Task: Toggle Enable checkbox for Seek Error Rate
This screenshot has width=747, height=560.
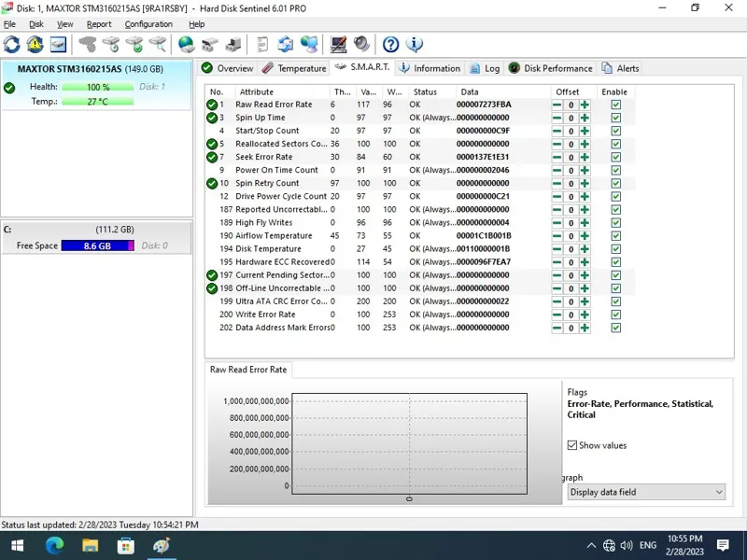Action: coord(615,157)
